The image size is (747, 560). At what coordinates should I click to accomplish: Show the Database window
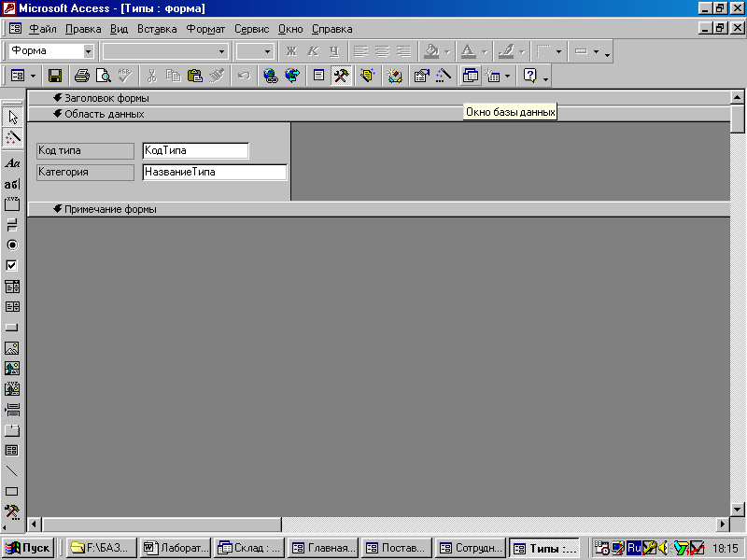point(471,76)
